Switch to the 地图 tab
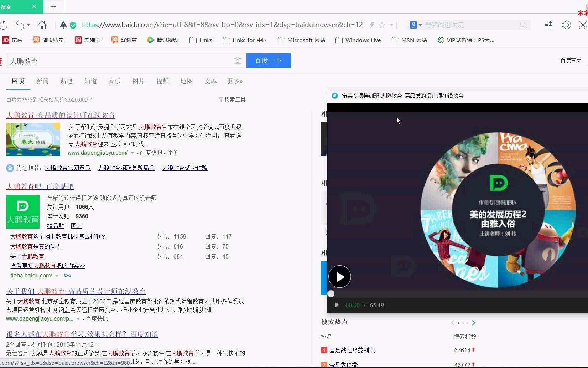This screenshot has height=368, width=588. [x=187, y=81]
